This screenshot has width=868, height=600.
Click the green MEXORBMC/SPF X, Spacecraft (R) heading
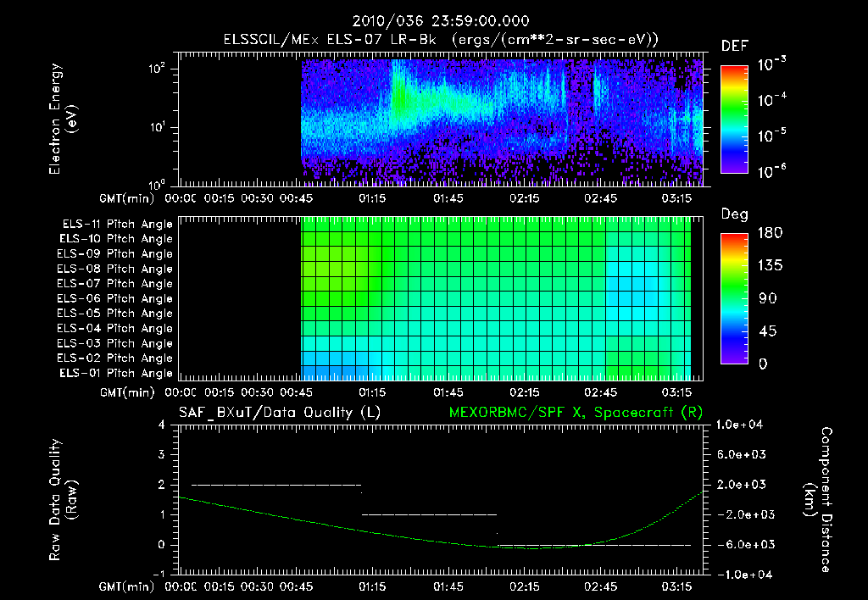point(576,413)
